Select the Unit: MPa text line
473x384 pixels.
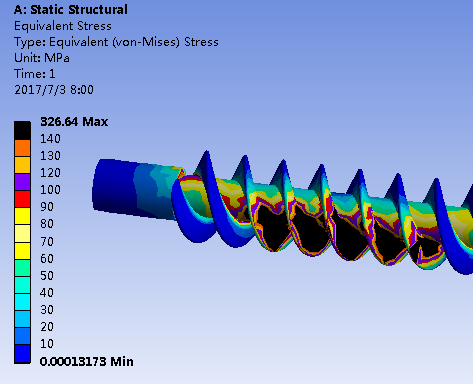tap(42, 58)
